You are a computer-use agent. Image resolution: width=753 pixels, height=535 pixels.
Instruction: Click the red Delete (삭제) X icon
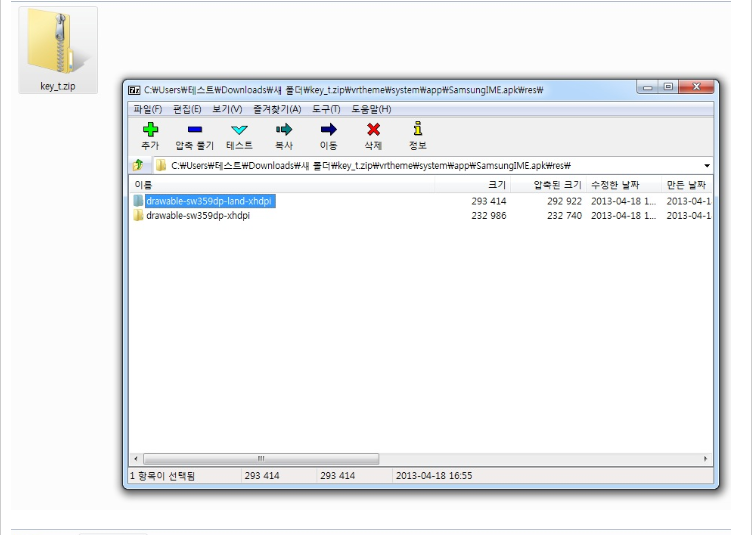pyautogui.click(x=373, y=130)
